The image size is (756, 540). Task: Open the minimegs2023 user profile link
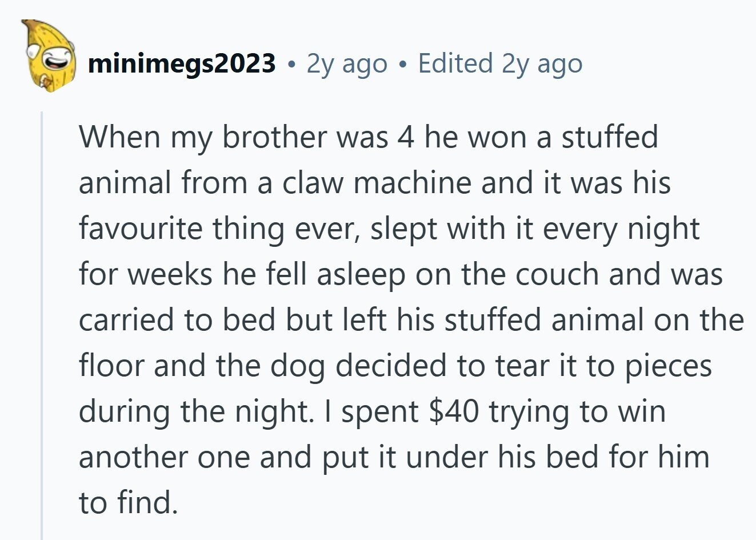[182, 63]
